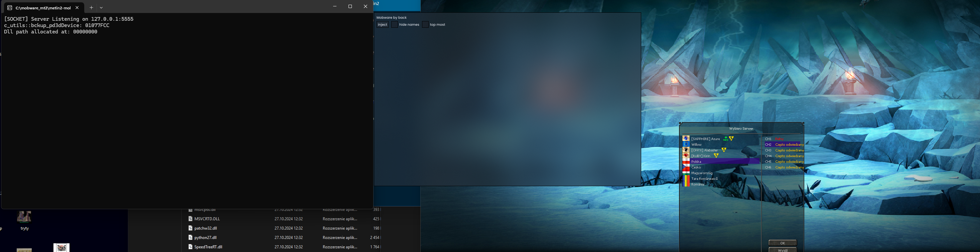Viewport: 980px width, 252px height.
Task: Click the Wyjdź exit button
Action: [x=783, y=250]
